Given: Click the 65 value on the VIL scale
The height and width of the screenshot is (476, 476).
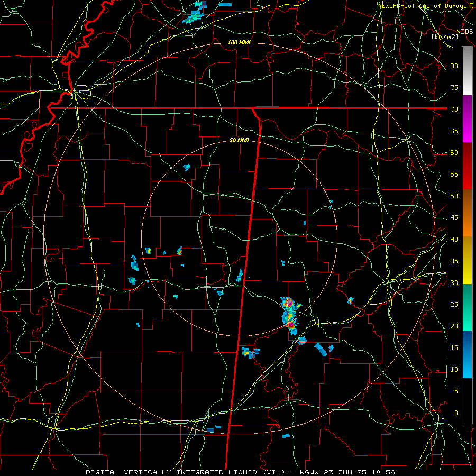Looking at the screenshot, I should point(454,131).
